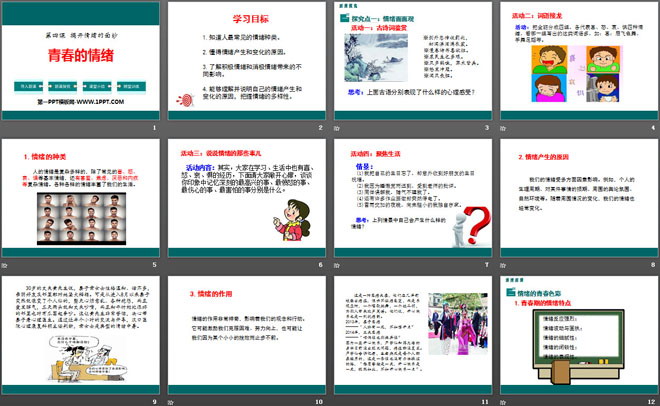Click the 随堂训练 button on slide 1
The width and height of the screenshot is (660, 406).
pos(131,86)
